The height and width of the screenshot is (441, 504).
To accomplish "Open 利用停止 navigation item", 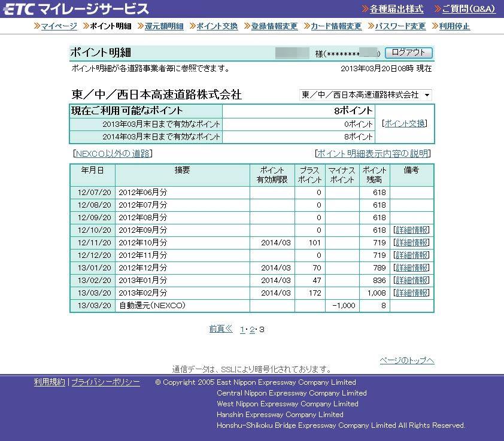I will [x=454, y=26].
